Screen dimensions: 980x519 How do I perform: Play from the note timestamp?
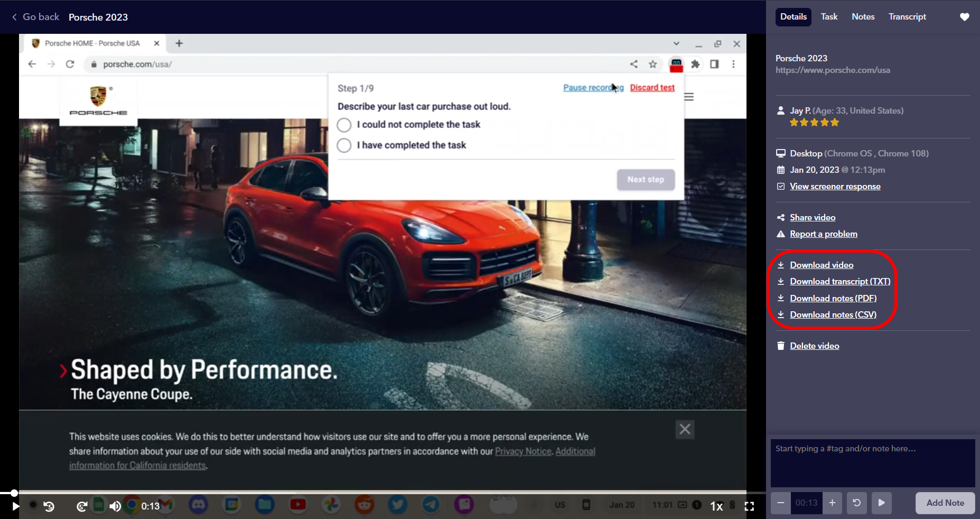point(882,503)
